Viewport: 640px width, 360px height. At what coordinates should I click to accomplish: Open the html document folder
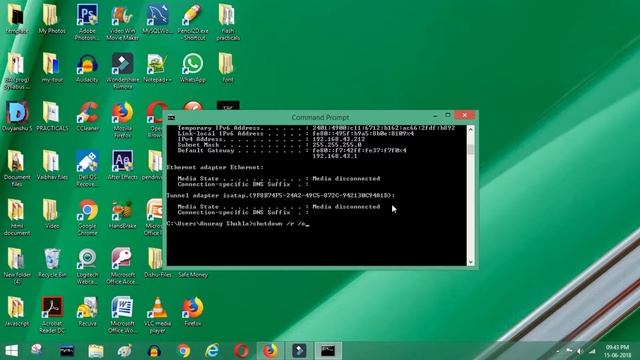click(17, 217)
